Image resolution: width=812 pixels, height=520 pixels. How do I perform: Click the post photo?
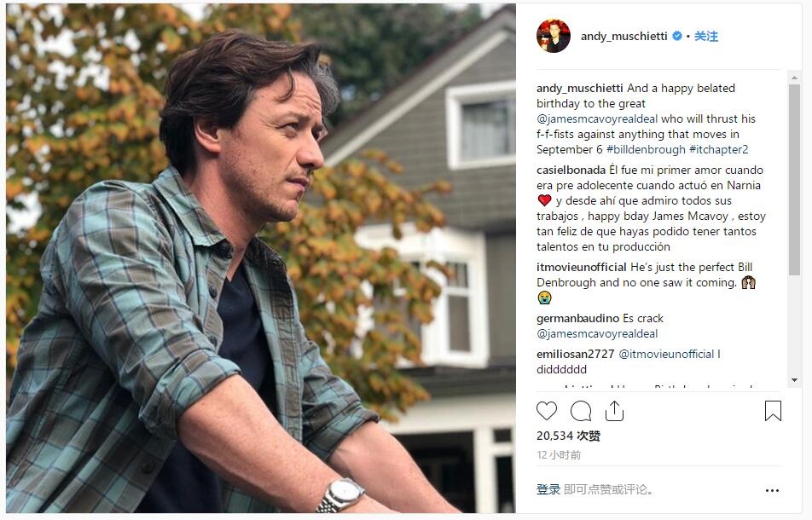pyautogui.click(x=260, y=259)
